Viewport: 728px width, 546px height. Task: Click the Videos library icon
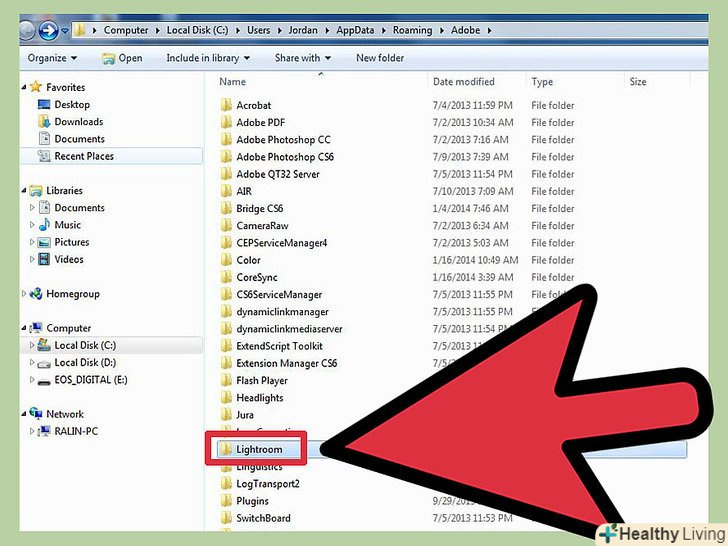(44, 259)
